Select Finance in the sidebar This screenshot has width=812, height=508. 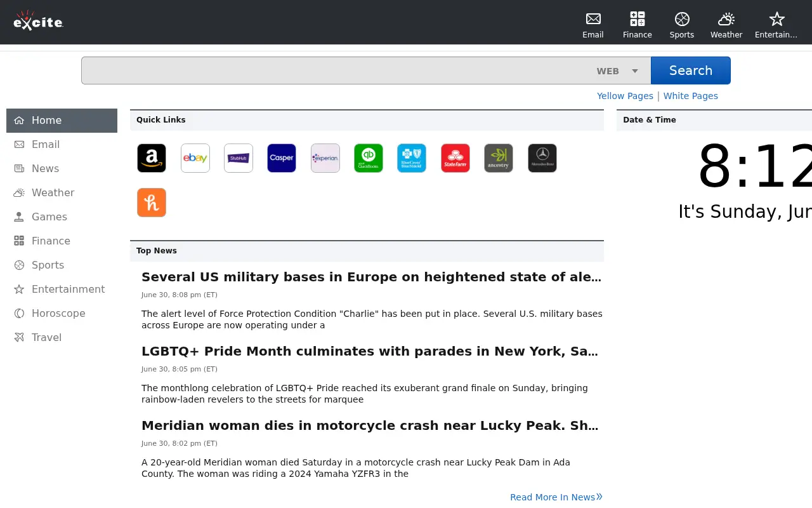click(62, 241)
